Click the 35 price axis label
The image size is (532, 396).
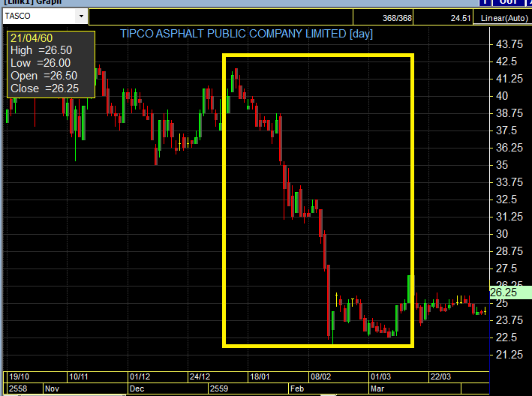click(x=502, y=165)
